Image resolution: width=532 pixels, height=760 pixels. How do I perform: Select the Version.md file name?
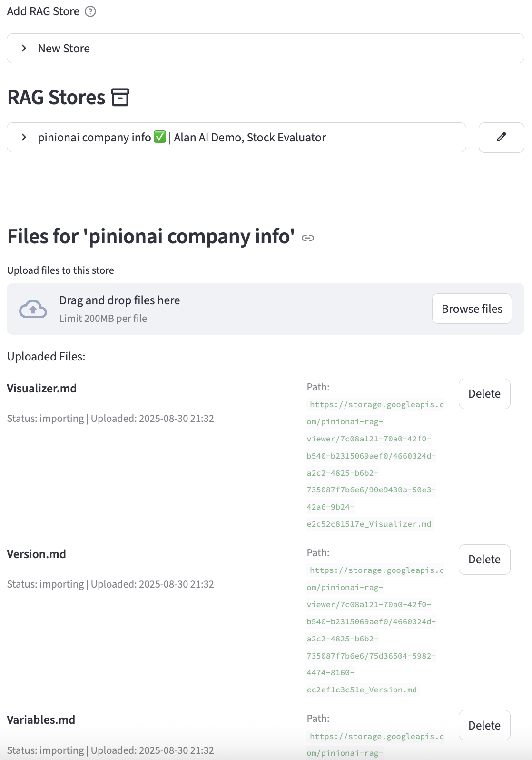[37, 554]
